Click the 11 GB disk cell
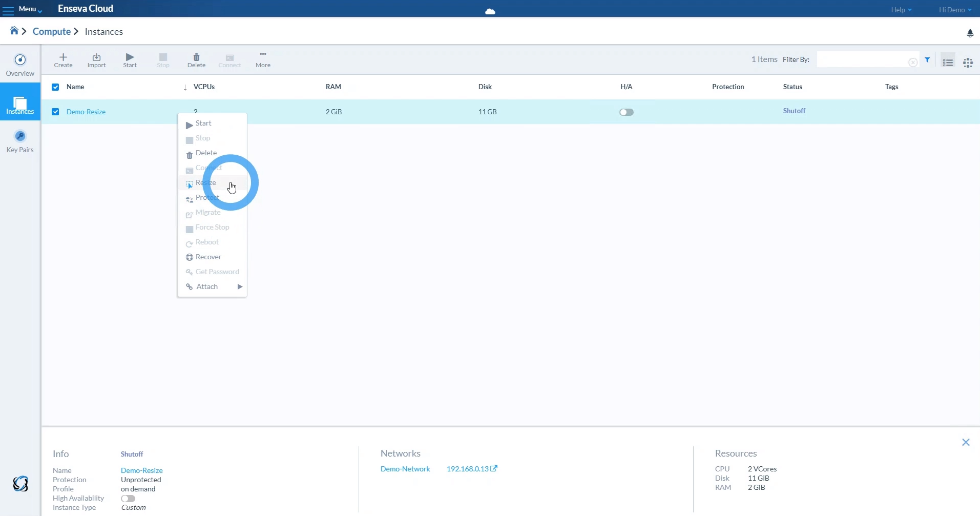980x516 pixels. pyautogui.click(x=488, y=112)
